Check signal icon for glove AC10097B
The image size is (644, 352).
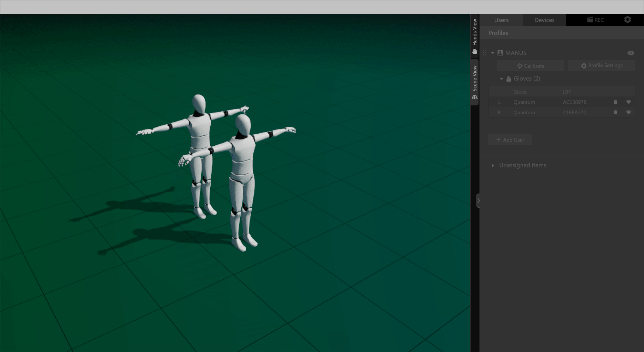(628, 102)
